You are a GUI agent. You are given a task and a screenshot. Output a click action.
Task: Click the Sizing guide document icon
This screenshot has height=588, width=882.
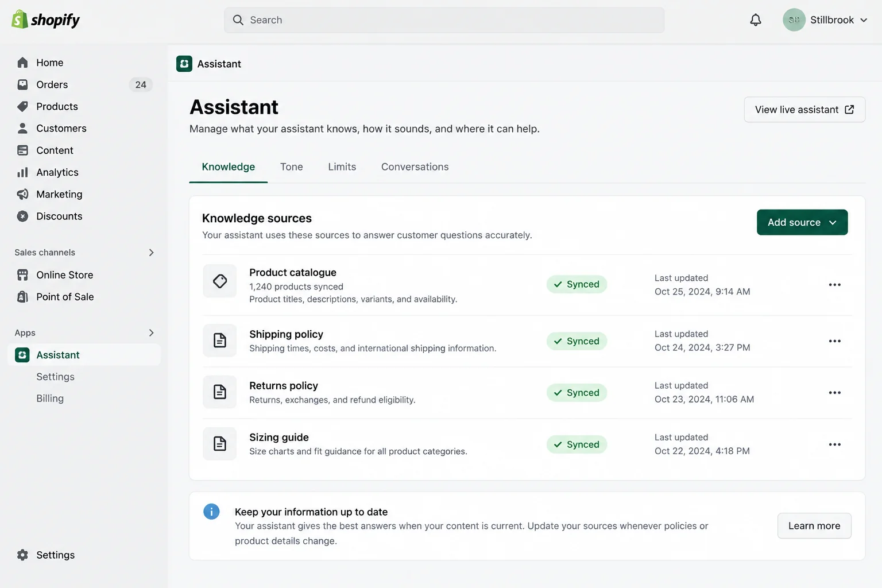pos(220,444)
